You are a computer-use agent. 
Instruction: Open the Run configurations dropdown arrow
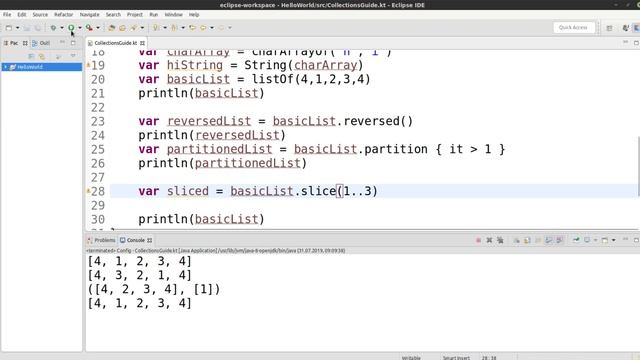pos(80,28)
